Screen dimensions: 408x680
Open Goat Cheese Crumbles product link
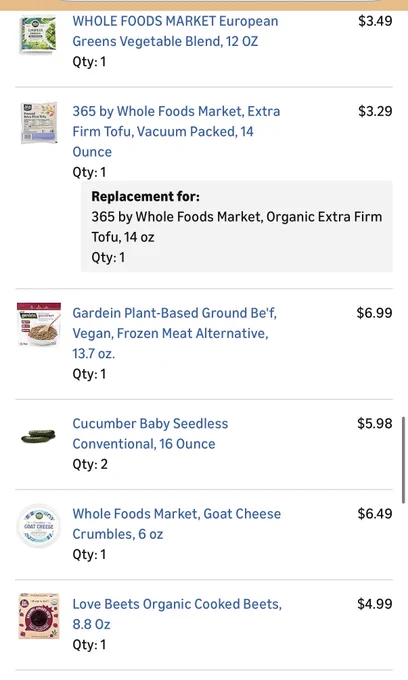(176, 524)
